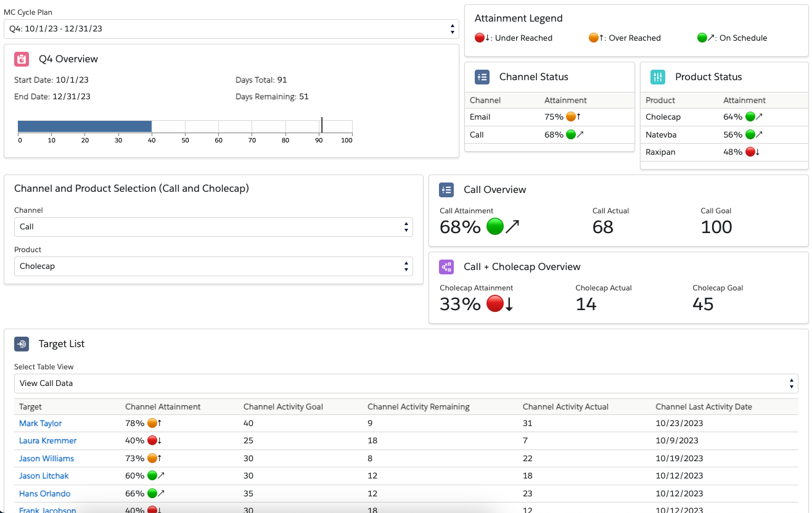Screen dimensions: 812x513
Task: Open the Channel selection dropdown
Action: click(x=213, y=227)
